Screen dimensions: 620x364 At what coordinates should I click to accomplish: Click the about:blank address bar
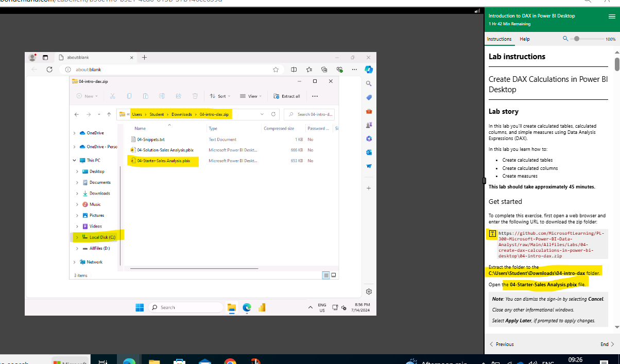click(170, 70)
